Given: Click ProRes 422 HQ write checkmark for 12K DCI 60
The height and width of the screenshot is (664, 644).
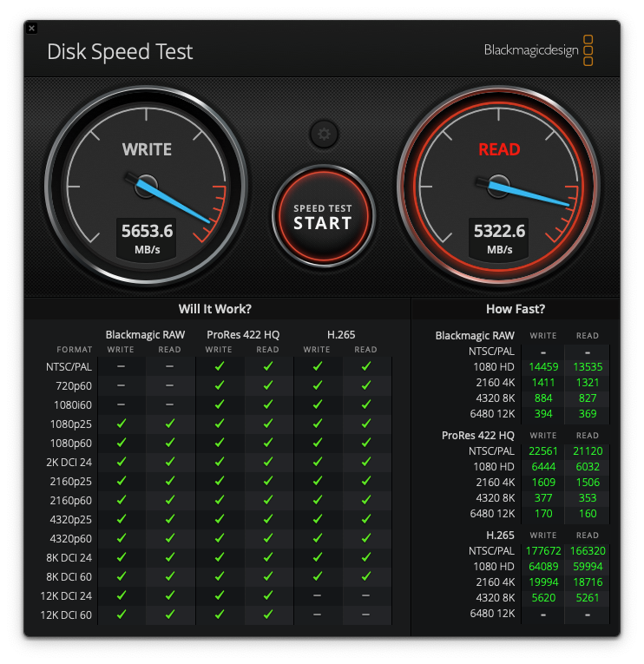Looking at the screenshot, I should click(x=220, y=615).
